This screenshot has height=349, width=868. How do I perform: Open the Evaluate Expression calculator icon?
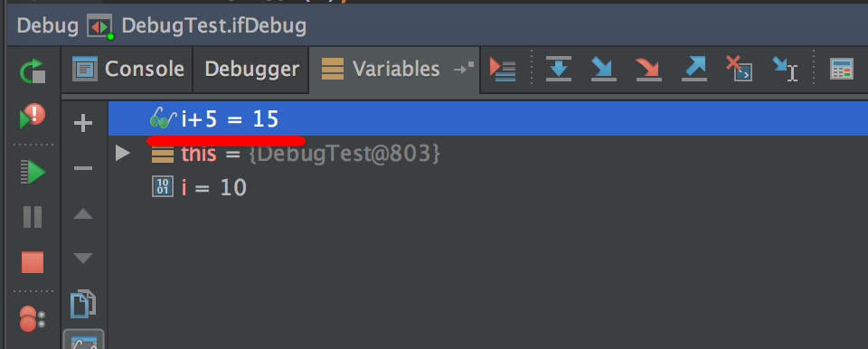pyautogui.click(x=842, y=70)
